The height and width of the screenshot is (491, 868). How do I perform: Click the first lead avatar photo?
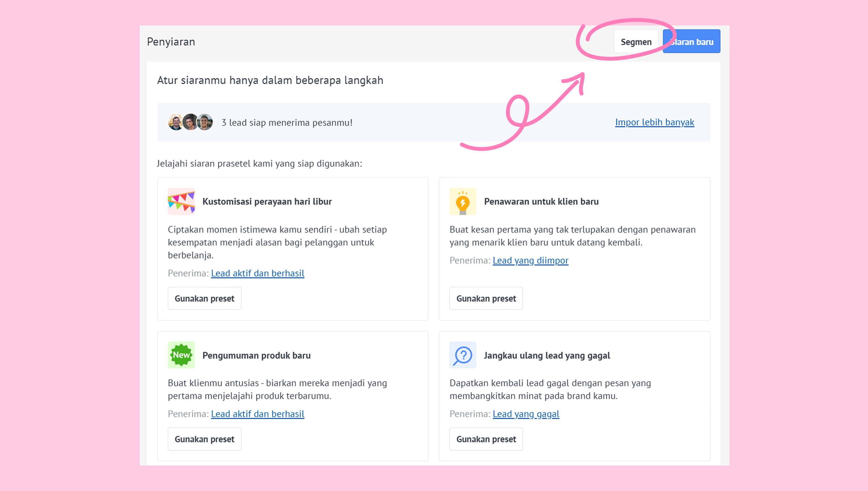click(x=176, y=122)
